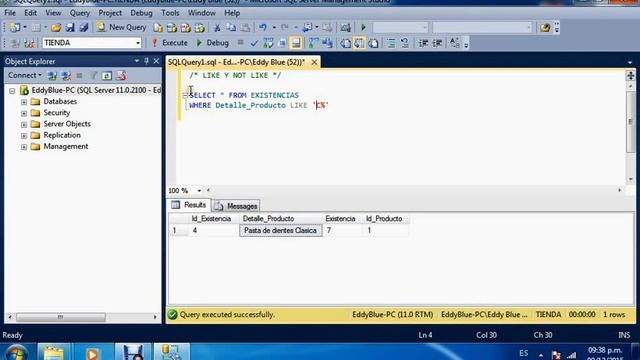Click the Display Estimated Execution Plan icon
This screenshot has height=360, width=640.
[268, 43]
